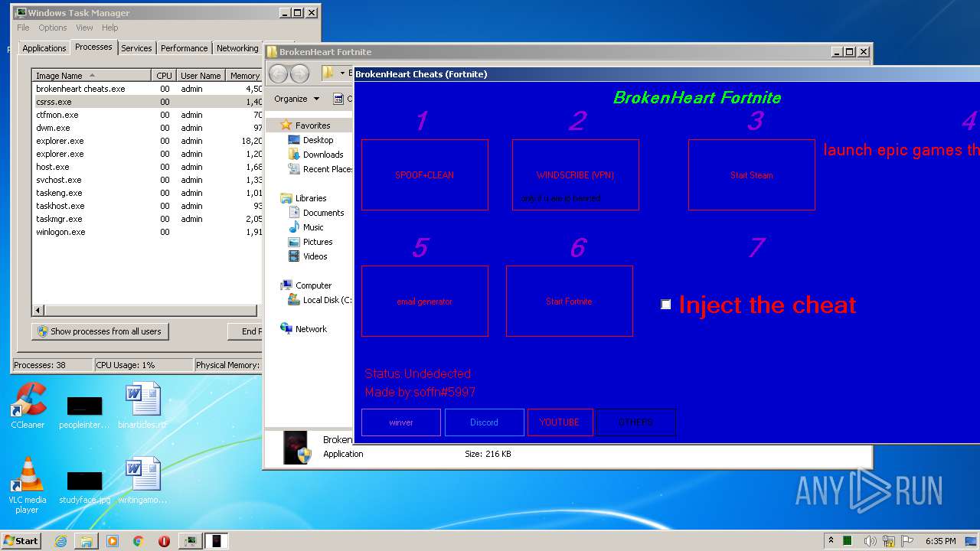Select Network in Explorer navigation pane
The image size is (980, 551).
(303, 329)
